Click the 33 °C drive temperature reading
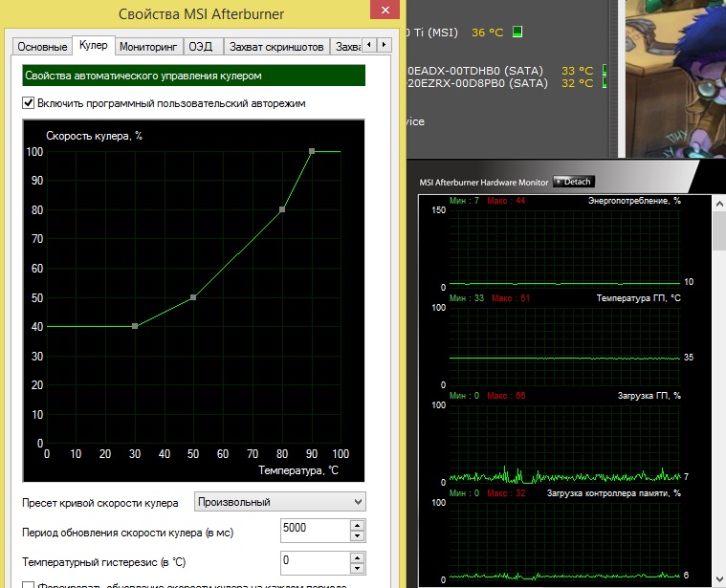The image size is (726, 588). [x=577, y=71]
